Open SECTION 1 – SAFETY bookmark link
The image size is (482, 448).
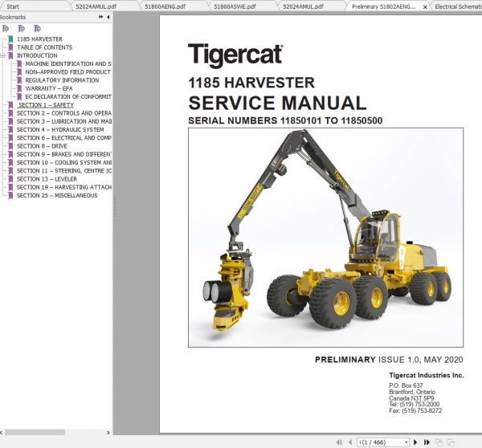pos(46,105)
